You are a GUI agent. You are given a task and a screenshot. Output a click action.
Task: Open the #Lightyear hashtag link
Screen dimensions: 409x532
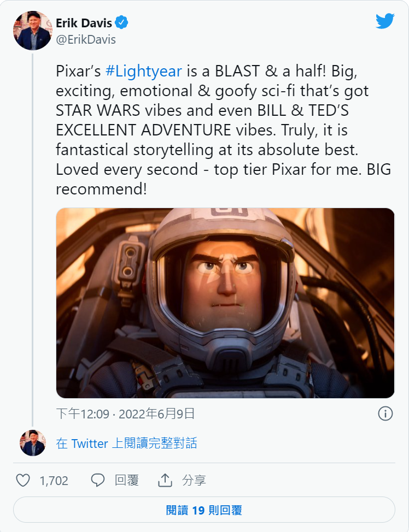click(x=144, y=71)
